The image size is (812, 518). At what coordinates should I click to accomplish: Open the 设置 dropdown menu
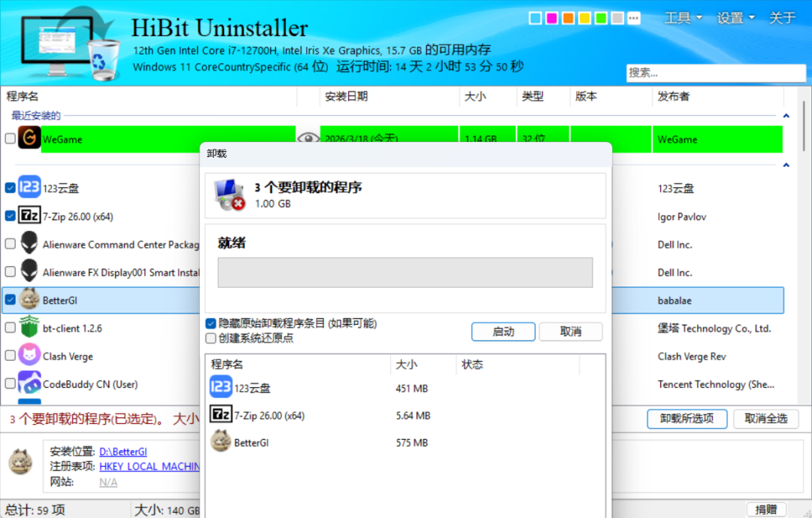click(736, 18)
